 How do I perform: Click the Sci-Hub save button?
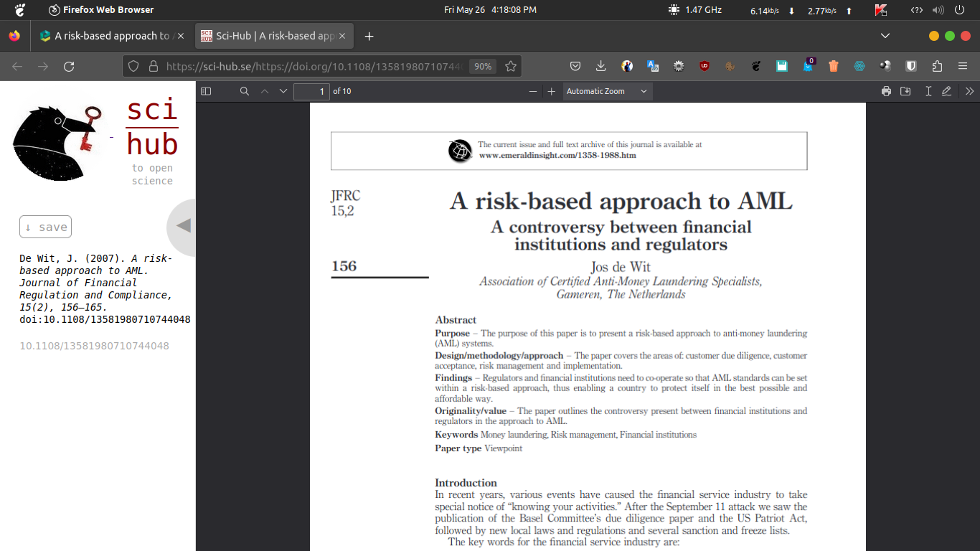click(x=45, y=227)
